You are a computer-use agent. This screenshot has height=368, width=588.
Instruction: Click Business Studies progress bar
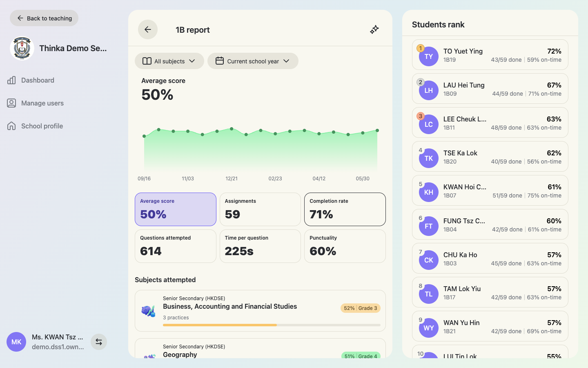272,325
